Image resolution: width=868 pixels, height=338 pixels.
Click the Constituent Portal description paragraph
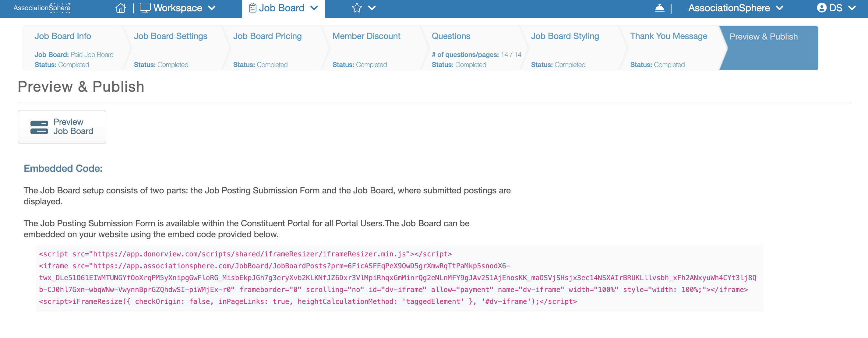tap(246, 229)
